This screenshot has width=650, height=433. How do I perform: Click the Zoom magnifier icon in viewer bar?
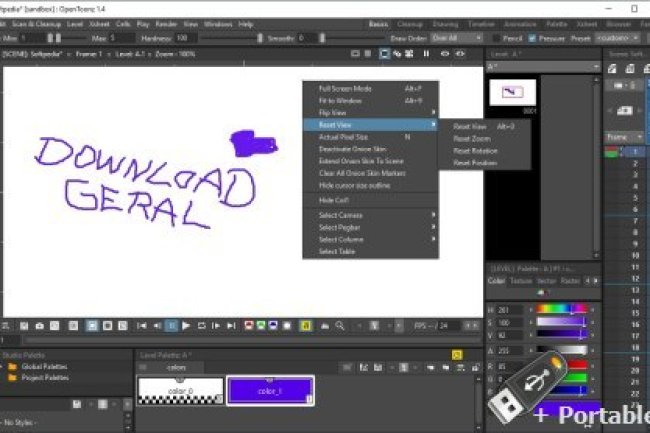pyautogui.click(x=341, y=326)
